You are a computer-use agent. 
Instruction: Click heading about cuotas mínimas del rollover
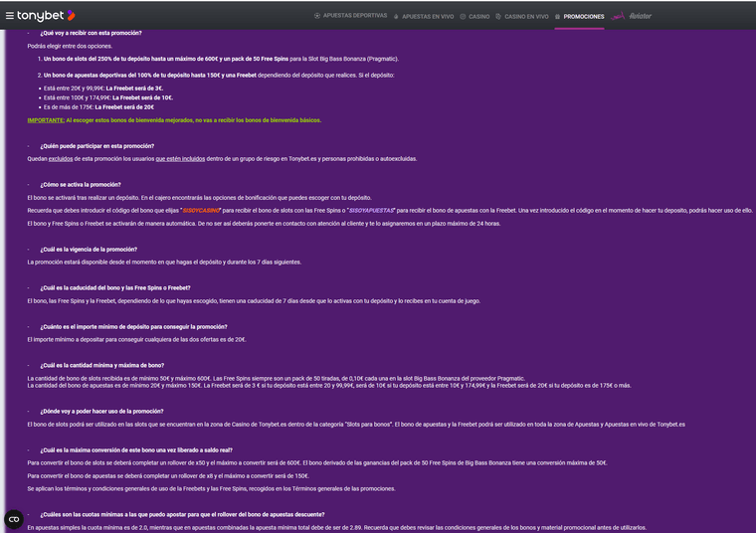[182, 514]
